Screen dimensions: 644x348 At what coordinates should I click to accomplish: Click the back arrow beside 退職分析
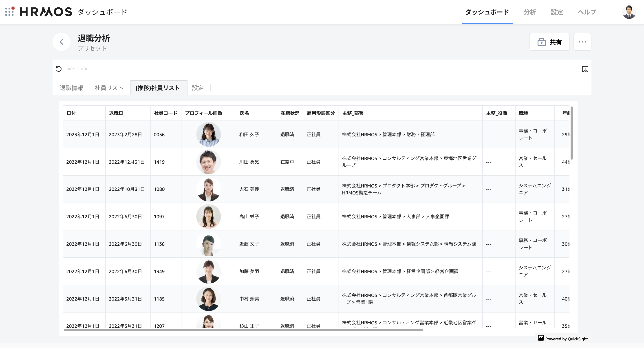point(62,42)
